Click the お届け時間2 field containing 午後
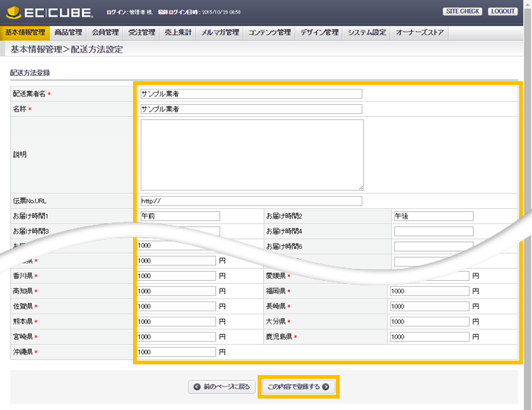532x410 pixels. tap(433, 216)
